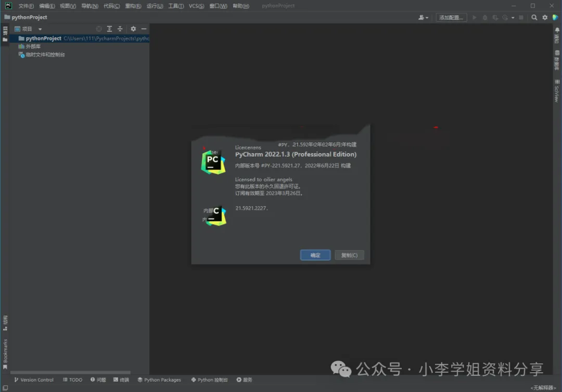Open the 服务 tool window tab

(244, 380)
